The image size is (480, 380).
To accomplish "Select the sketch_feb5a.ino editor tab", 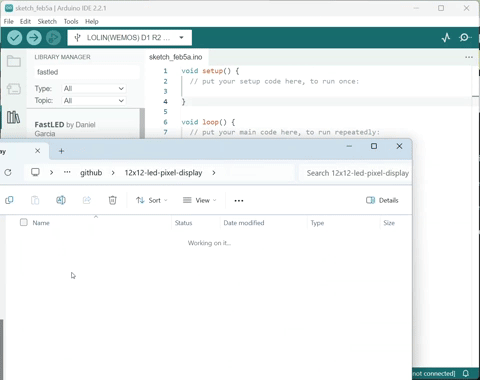I will [x=176, y=57].
